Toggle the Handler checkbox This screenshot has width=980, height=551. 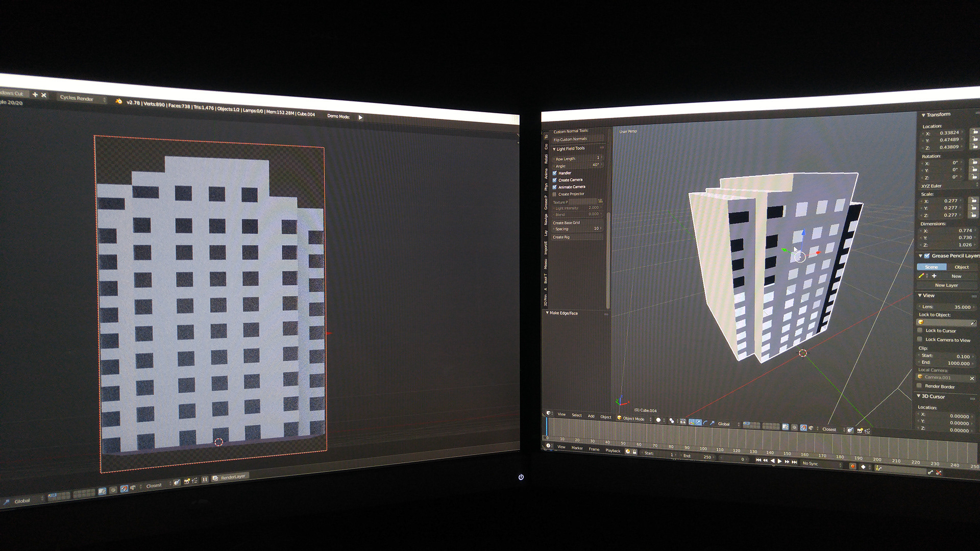(x=555, y=173)
